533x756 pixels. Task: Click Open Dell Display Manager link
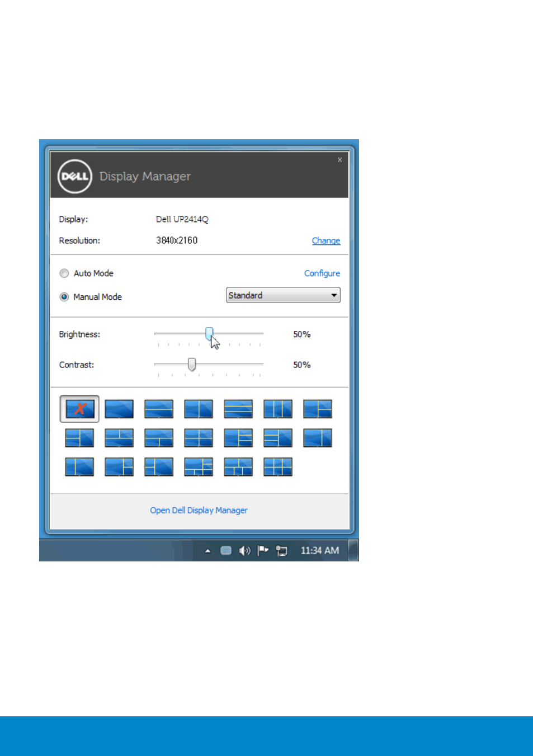(199, 511)
